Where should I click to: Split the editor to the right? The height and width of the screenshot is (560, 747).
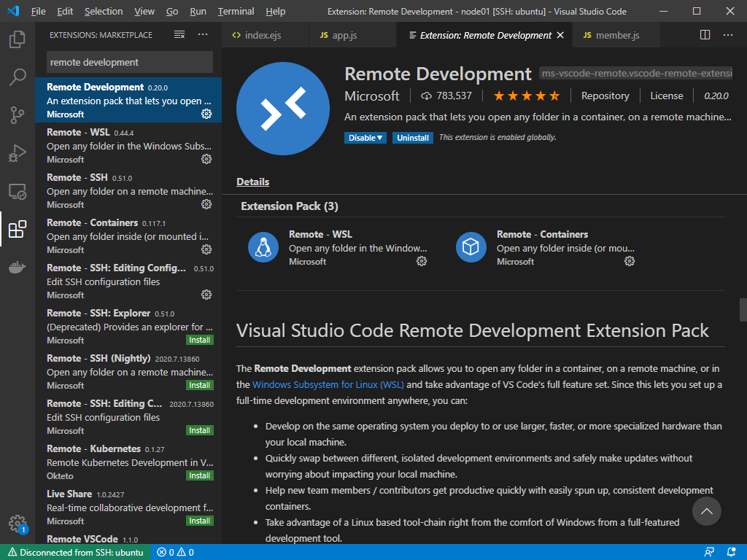click(x=705, y=35)
